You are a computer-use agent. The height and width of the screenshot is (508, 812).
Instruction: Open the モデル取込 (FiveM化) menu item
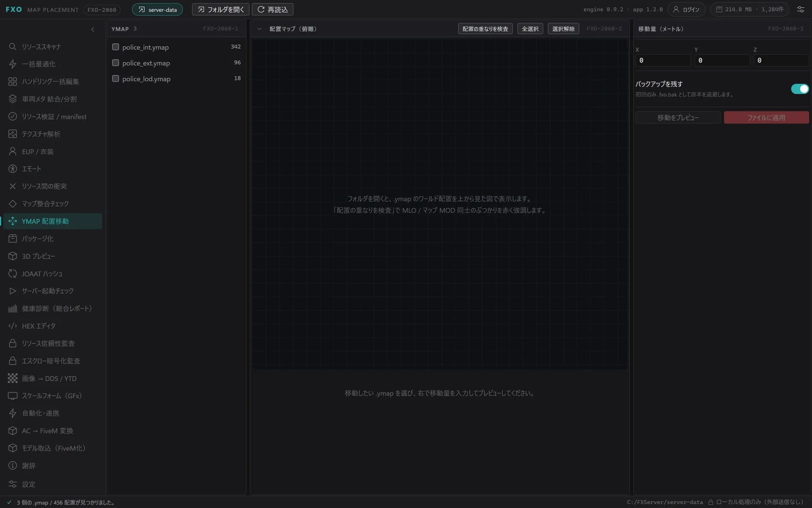point(53,448)
